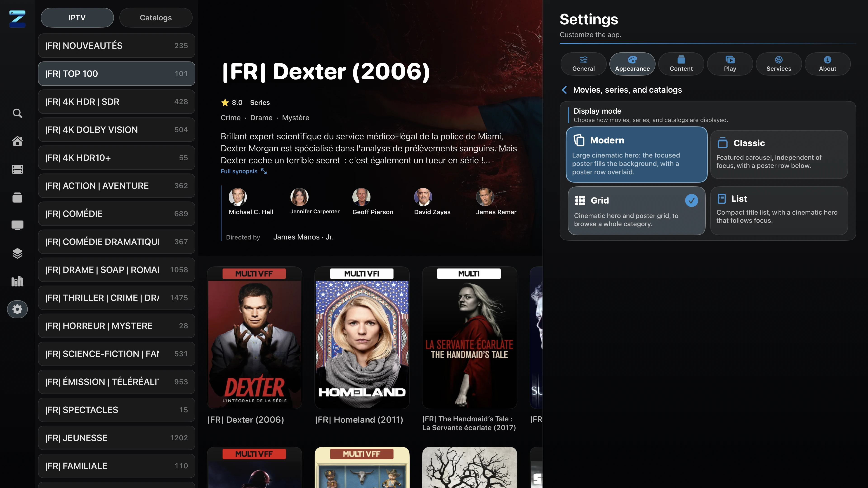Open the Appearance settings tab
Image resolution: width=868 pixels, height=488 pixels.
(x=632, y=64)
